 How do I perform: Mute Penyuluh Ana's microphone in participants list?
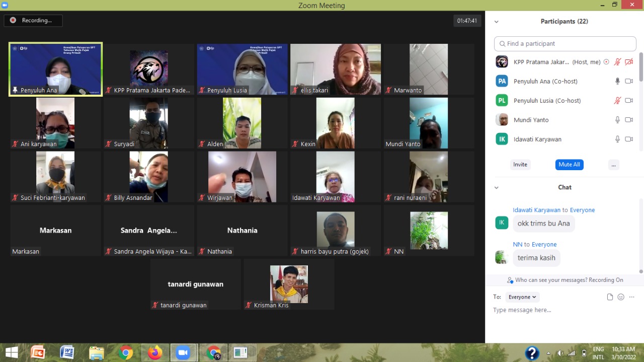(x=617, y=81)
